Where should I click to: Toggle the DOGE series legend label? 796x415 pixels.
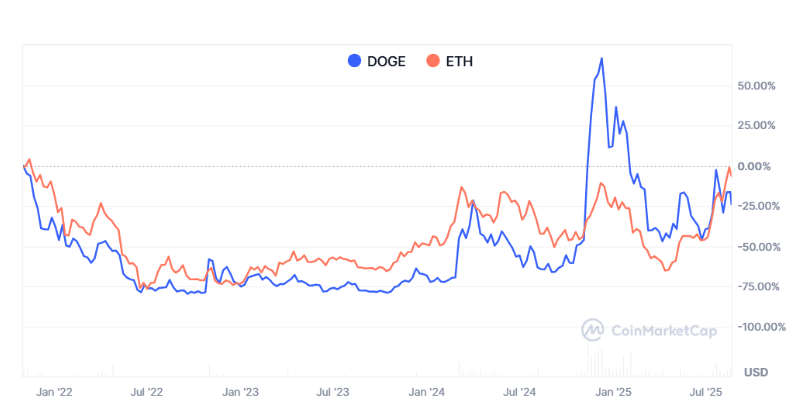pyautogui.click(x=386, y=61)
